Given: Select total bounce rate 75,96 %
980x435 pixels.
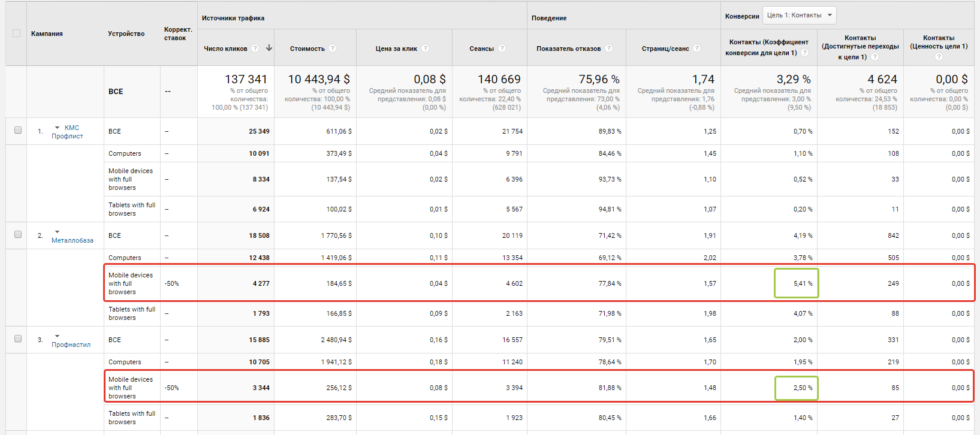Looking at the screenshot, I should pos(599,79).
